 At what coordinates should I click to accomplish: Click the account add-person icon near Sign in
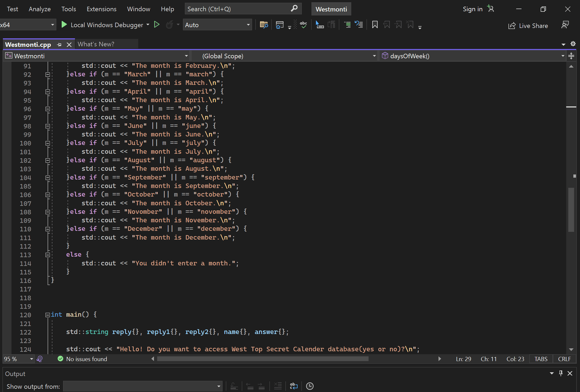490,9
